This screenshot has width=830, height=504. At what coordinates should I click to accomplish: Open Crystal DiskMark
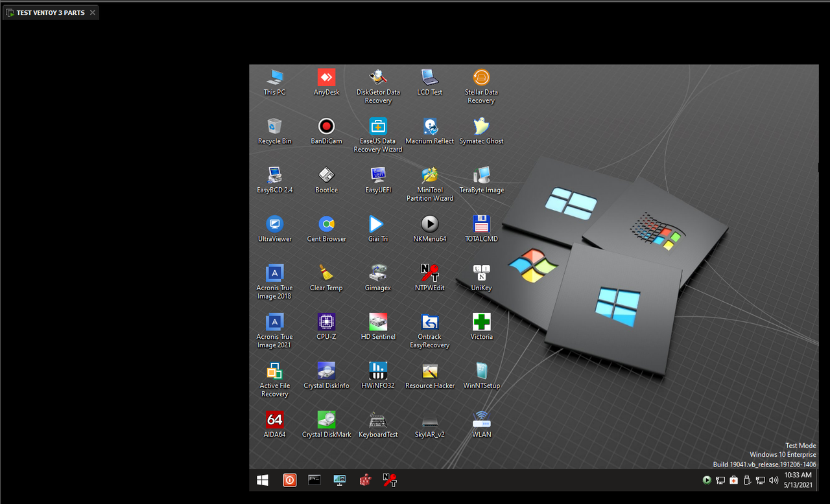pos(326,424)
